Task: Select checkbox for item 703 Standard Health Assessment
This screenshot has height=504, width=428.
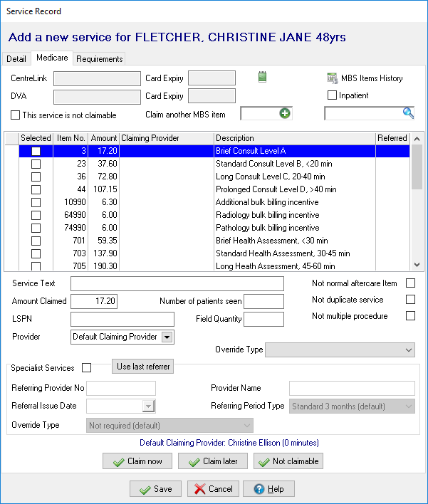Action: 36,253
